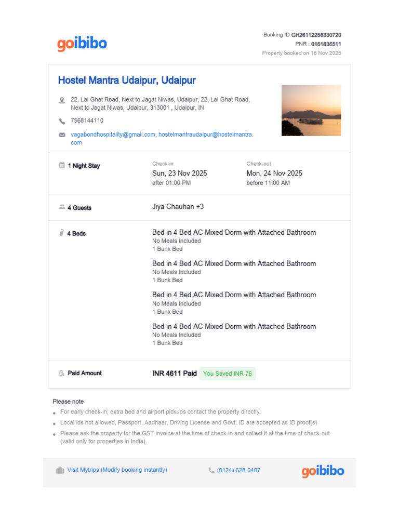
Task: Click INR 4611 Paid amount
Action: tap(175, 374)
